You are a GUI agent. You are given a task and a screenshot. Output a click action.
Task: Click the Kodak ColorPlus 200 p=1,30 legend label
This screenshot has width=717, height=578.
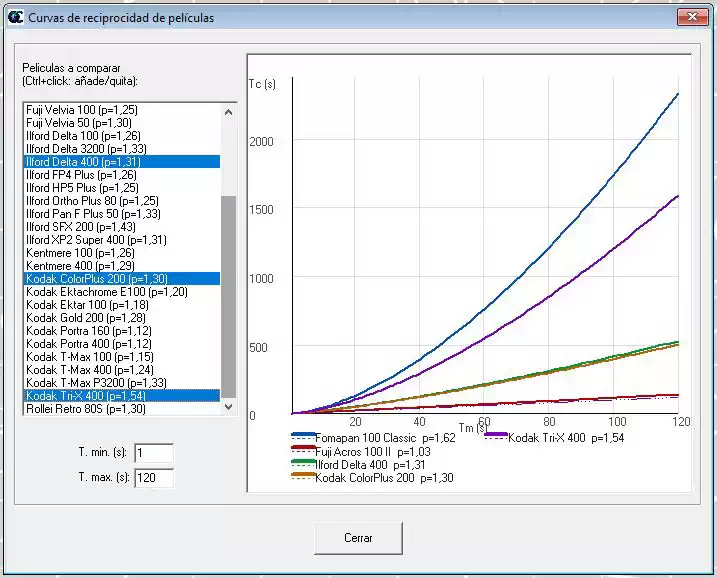click(x=385, y=478)
